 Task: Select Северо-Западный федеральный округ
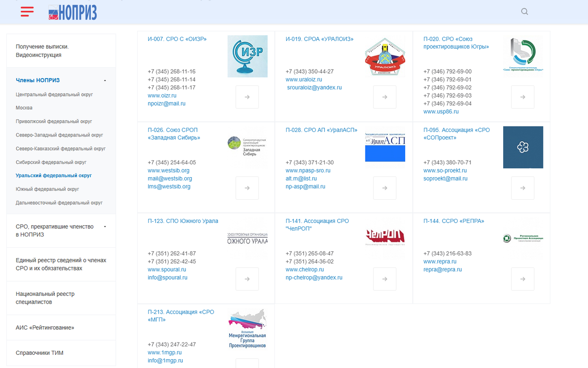point(59,135)
